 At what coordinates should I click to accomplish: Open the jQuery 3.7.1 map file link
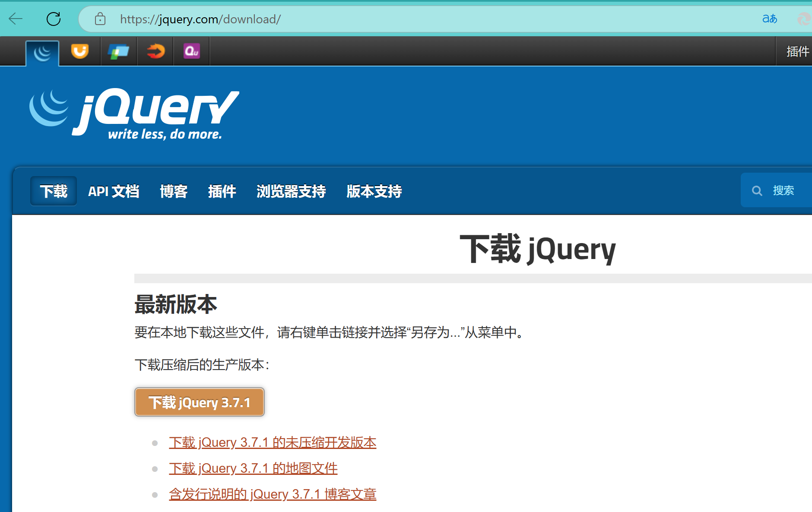pos(253,468)
